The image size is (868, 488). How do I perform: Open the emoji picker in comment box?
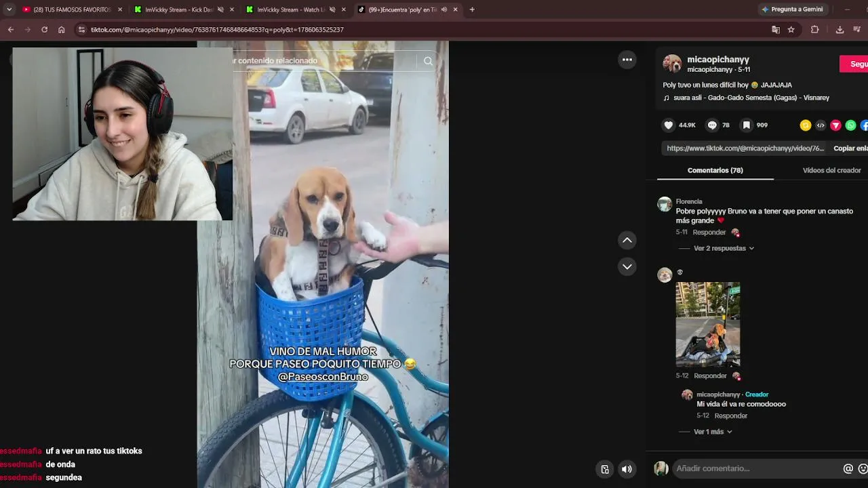tap(863, 468)
